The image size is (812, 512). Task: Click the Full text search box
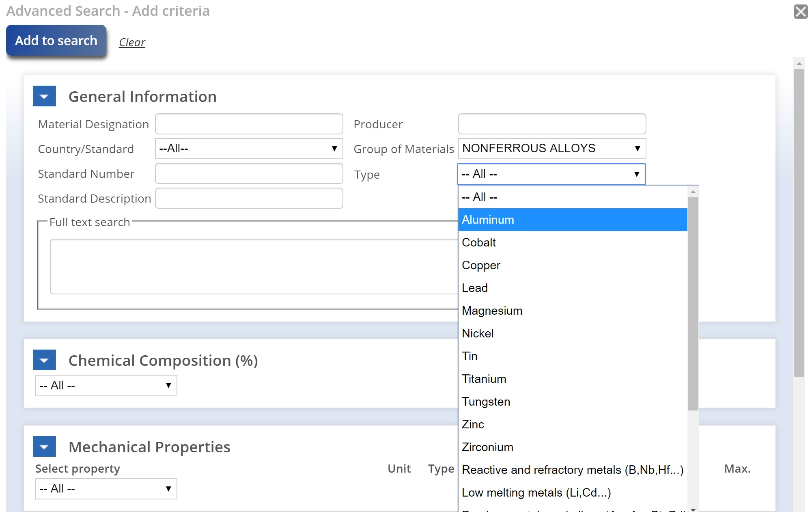254,266
